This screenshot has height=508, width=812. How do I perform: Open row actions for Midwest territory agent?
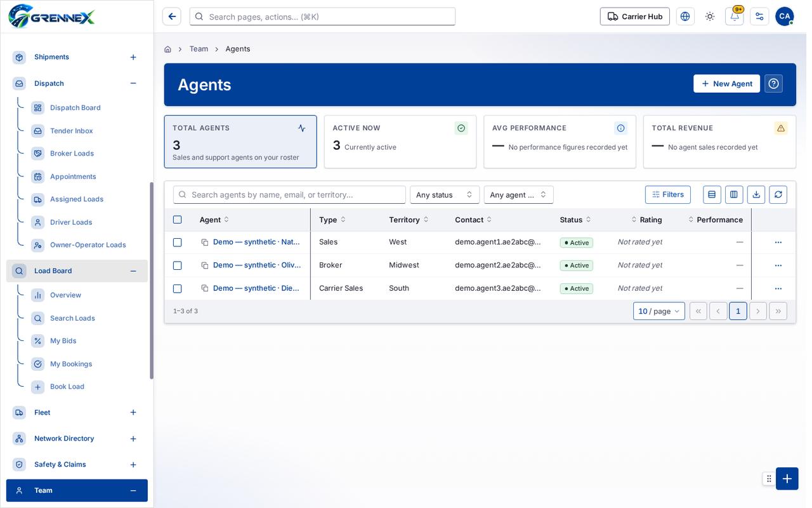tap(778, 265)
